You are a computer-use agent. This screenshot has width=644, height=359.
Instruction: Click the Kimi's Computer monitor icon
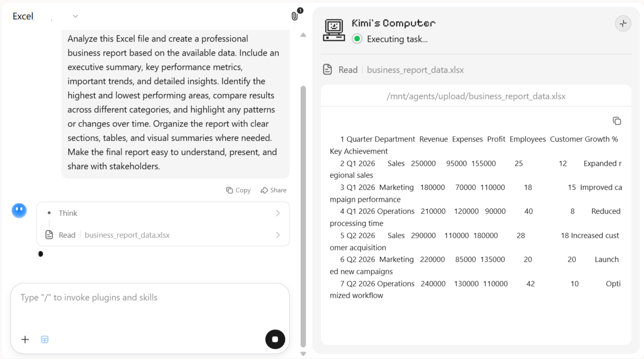(x=334, y=30)
